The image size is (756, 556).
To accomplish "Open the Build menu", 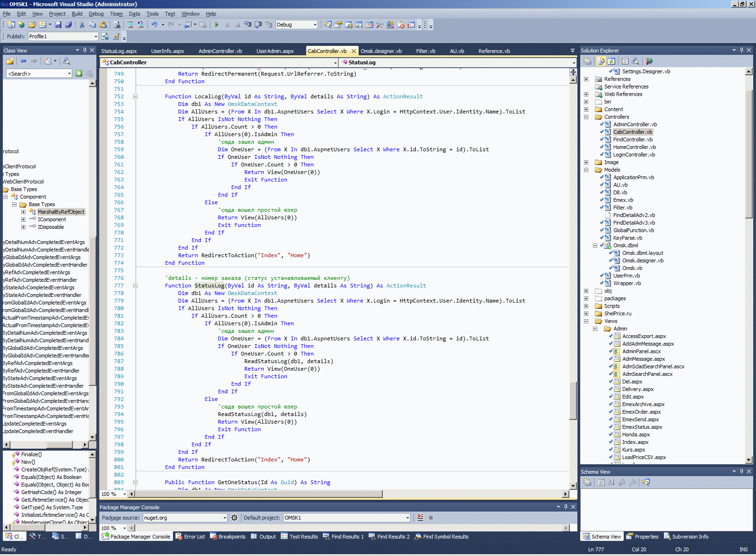I will pos(77,14).
